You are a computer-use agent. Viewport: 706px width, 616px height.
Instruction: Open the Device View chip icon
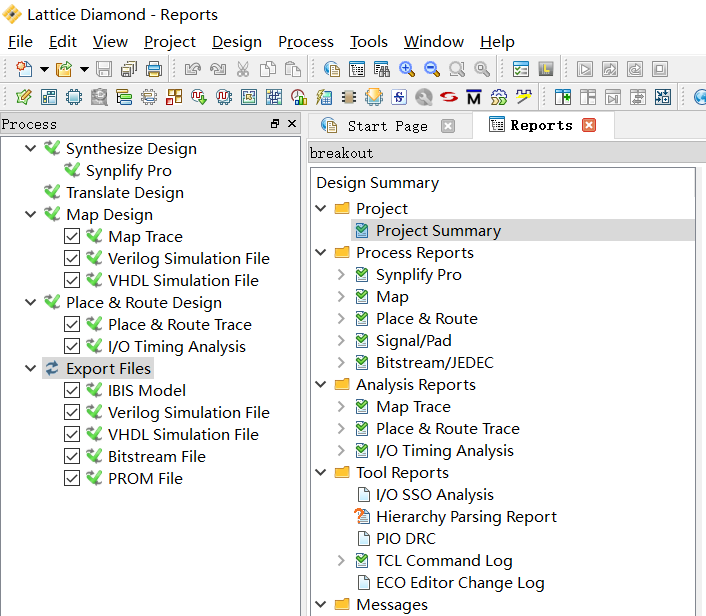point(74,97)
